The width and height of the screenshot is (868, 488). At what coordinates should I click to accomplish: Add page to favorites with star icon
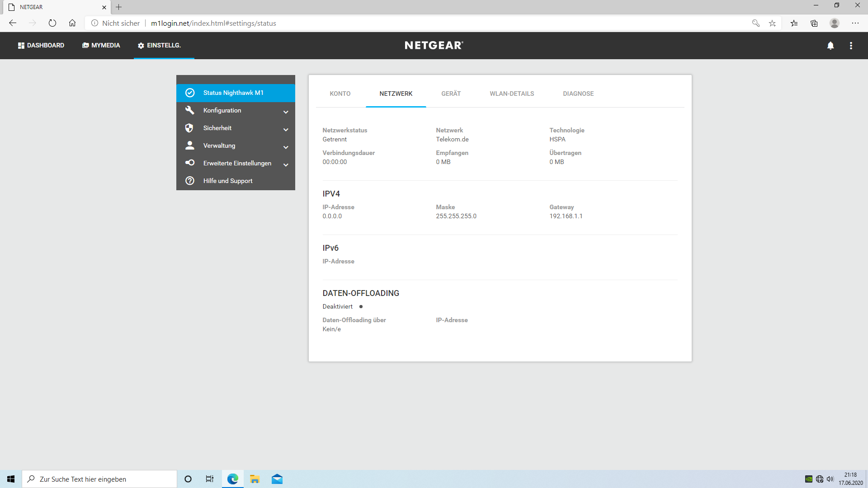pos(772,23)
